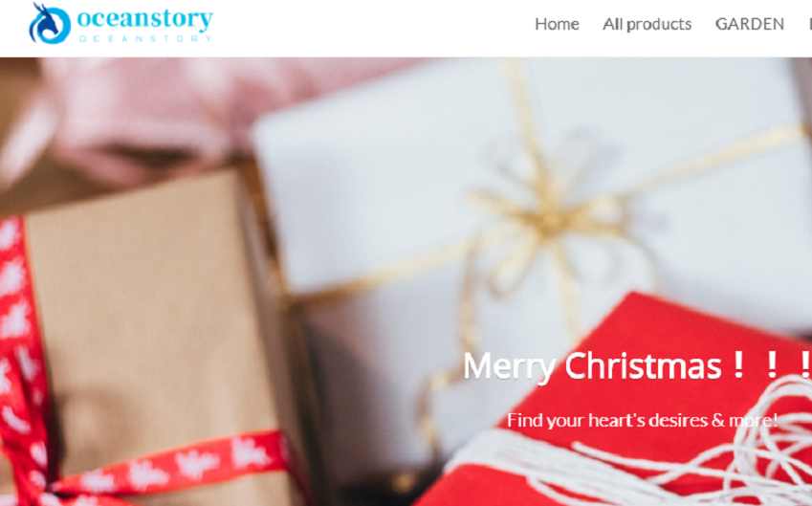Click the oceanstory wordmark text
The image size is (812, 506).
(x=145, y=18)
